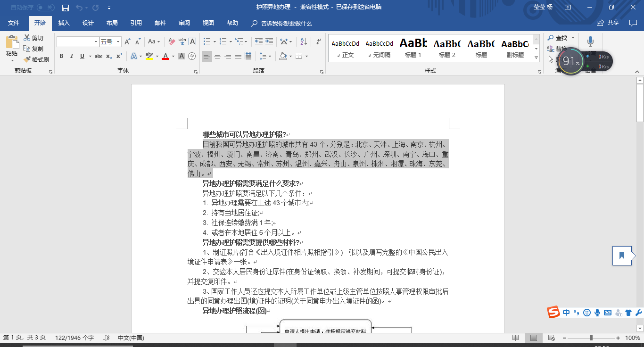This screenshot has width=644, height=347.
Task: Click the Copy (复制) button
Action: coord(33,49)
